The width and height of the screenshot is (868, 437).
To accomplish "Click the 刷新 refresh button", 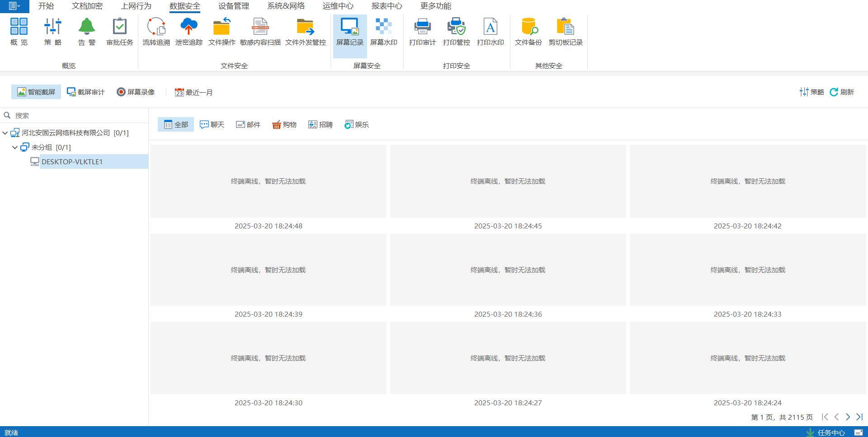I will click(x=842, y=92).
